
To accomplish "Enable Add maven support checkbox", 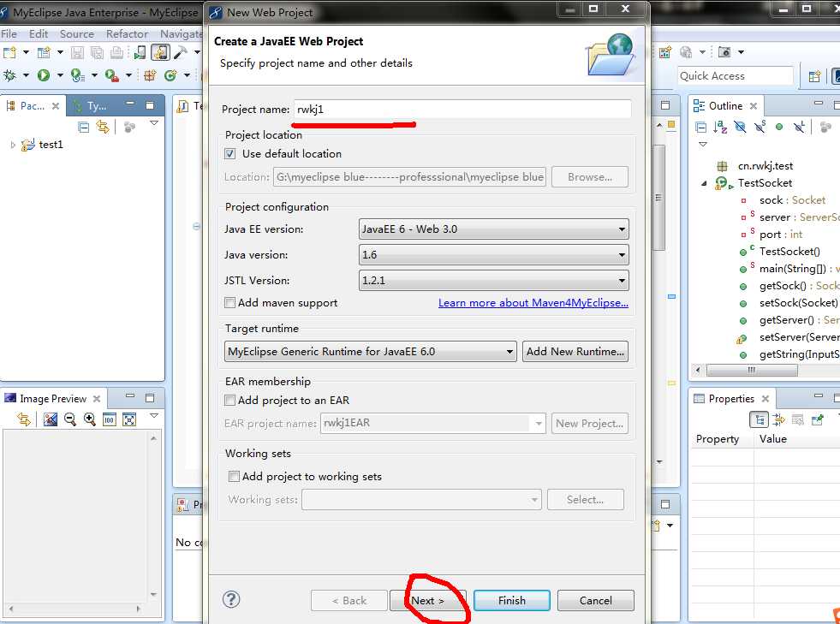I will pyautogui.click(x=229, y=303).
